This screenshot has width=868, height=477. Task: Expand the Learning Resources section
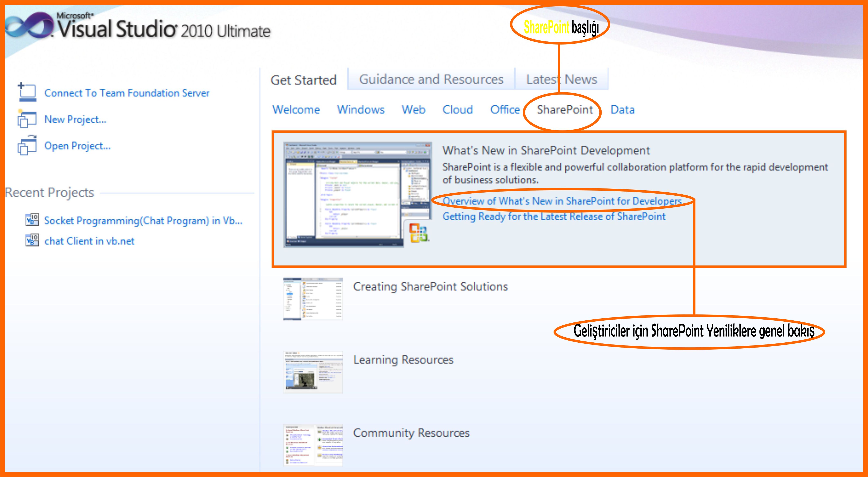tap(403, 360)
